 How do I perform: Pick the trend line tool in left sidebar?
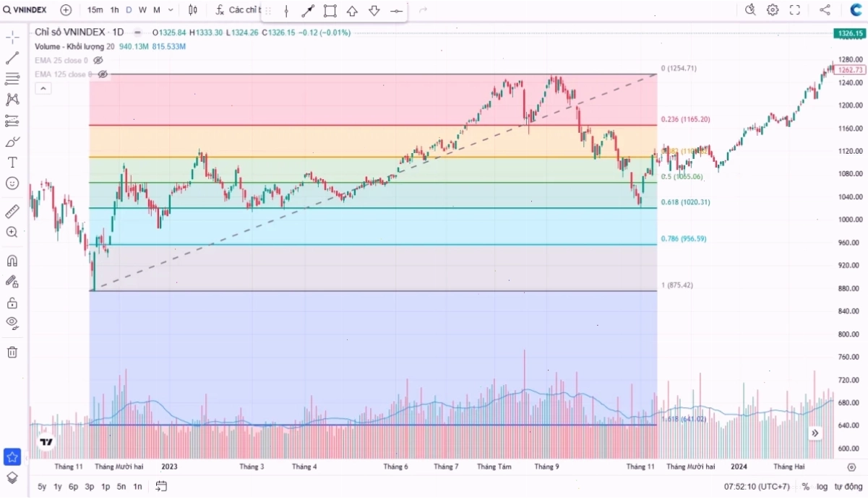point(12,58)
